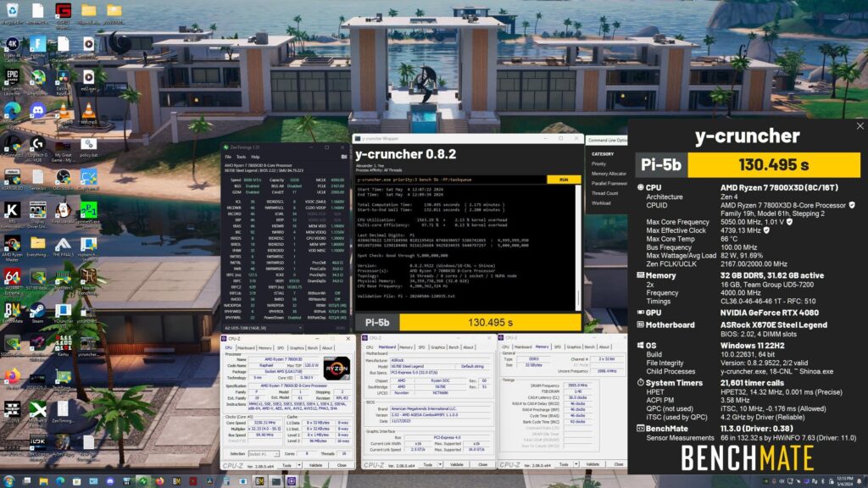Open the About tab in the CPU-Z Memory window
The height and width of the screenshot is (488, 868).
click(604, 347)
